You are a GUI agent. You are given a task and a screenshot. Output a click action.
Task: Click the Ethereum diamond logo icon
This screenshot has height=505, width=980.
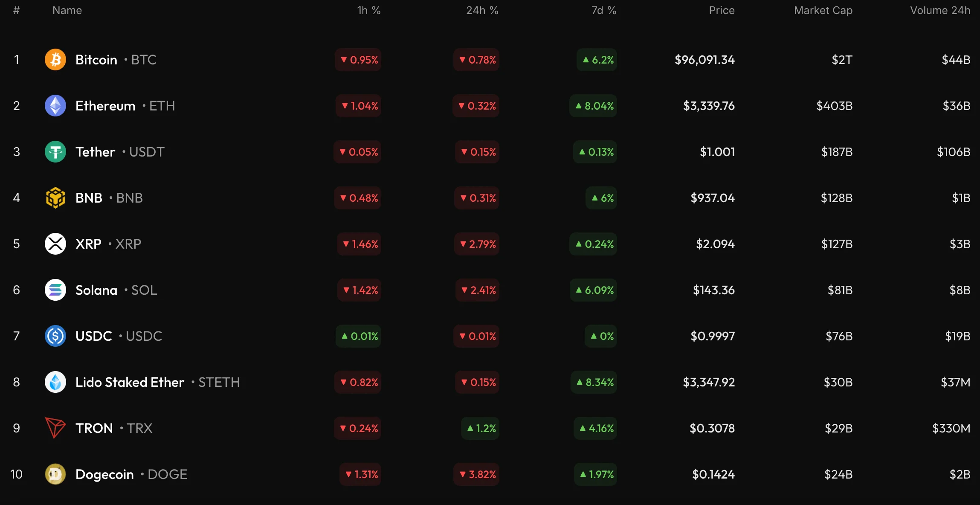click(55, 106)
